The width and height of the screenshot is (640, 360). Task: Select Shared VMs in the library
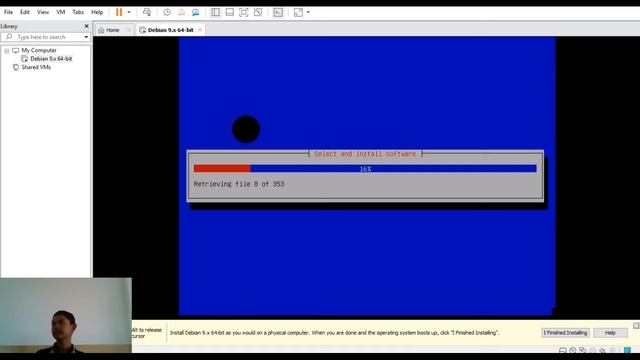pyautogui.click(x=36, y=67)
